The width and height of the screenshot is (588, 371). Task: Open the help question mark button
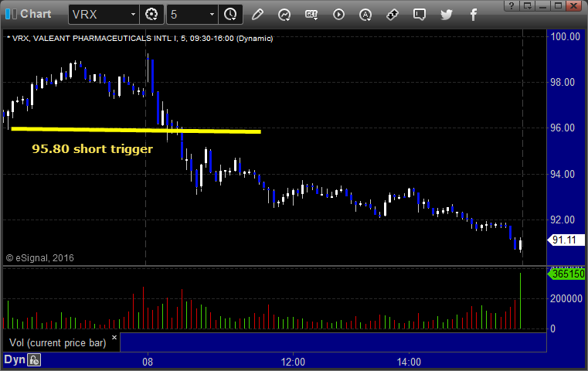pyautogui.click(x=512, y=5)
